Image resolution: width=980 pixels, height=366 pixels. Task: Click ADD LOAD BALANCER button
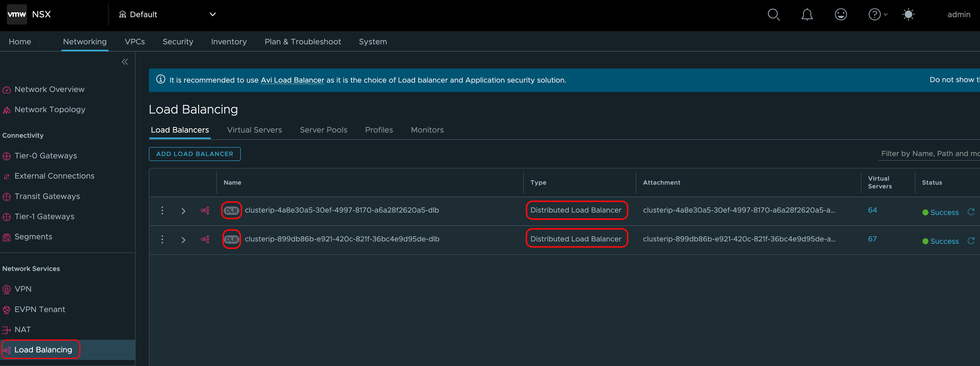tap(194, 154)
